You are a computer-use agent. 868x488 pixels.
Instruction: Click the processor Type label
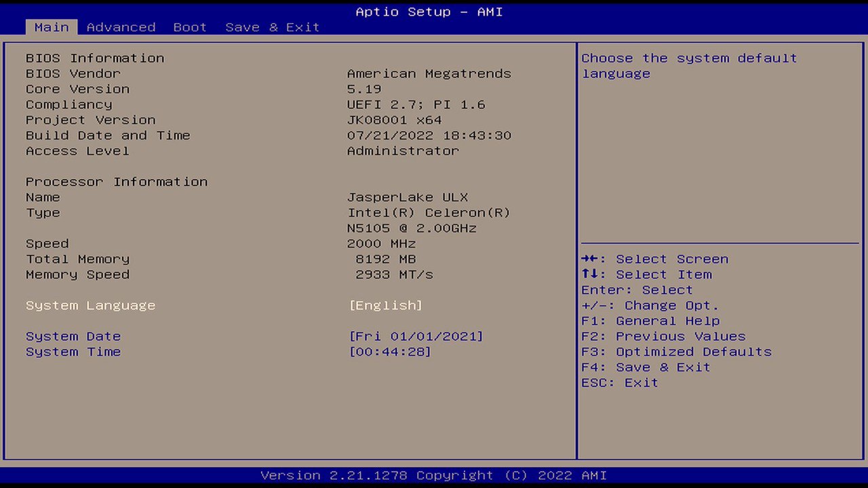(x=43, y=213)
